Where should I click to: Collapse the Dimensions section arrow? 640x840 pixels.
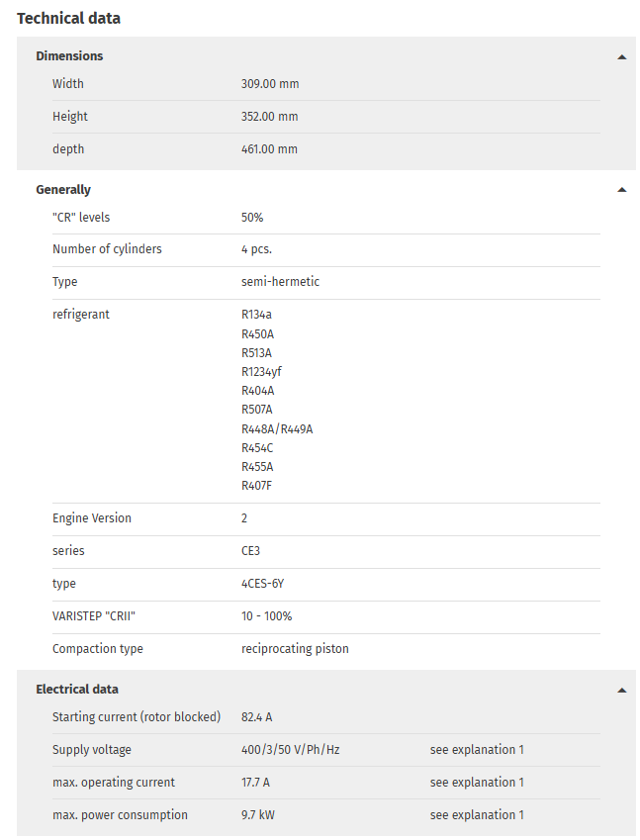click(x=621, y=56)
